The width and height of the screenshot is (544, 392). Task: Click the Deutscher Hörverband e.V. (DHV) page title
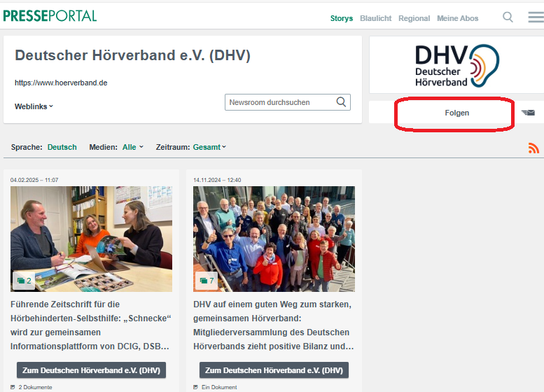[x=132, y=55]
